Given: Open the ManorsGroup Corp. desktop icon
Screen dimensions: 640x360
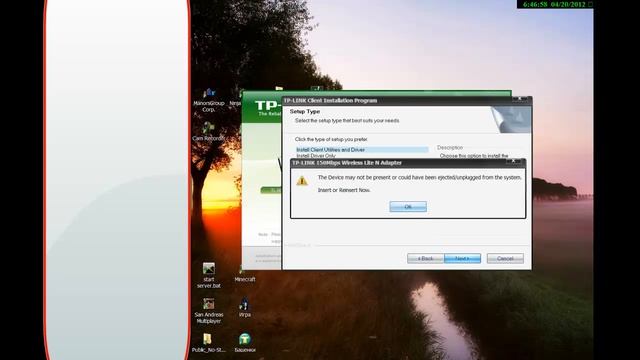Looking at the screenshot, I should 209,100.
